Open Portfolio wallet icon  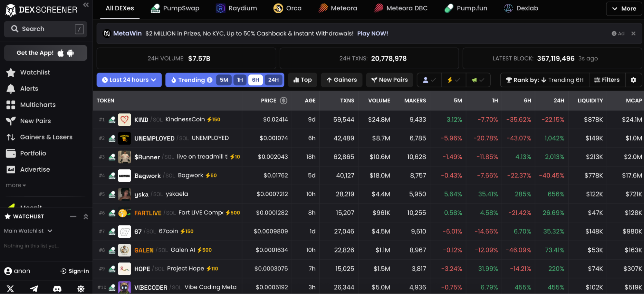pos(11,153)
